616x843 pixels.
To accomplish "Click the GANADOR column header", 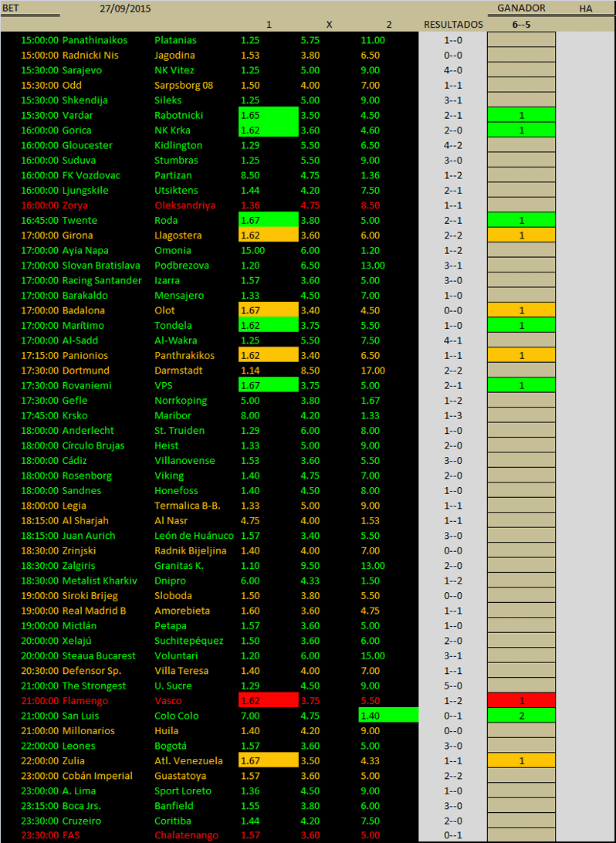I will click(521, 8).
